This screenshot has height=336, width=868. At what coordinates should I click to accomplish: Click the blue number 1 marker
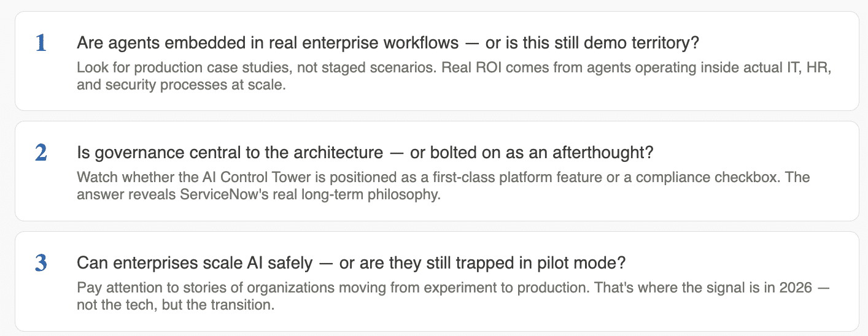click(x=41, y=43)
